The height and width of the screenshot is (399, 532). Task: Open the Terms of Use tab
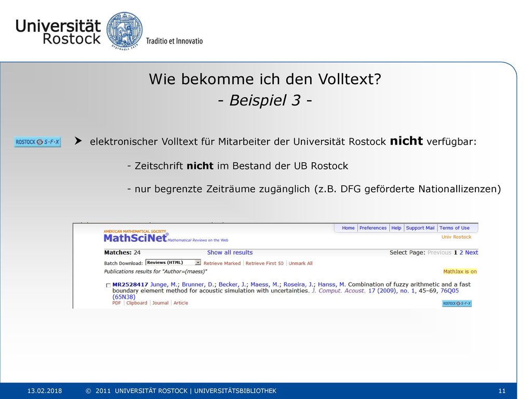click(454, 228)
